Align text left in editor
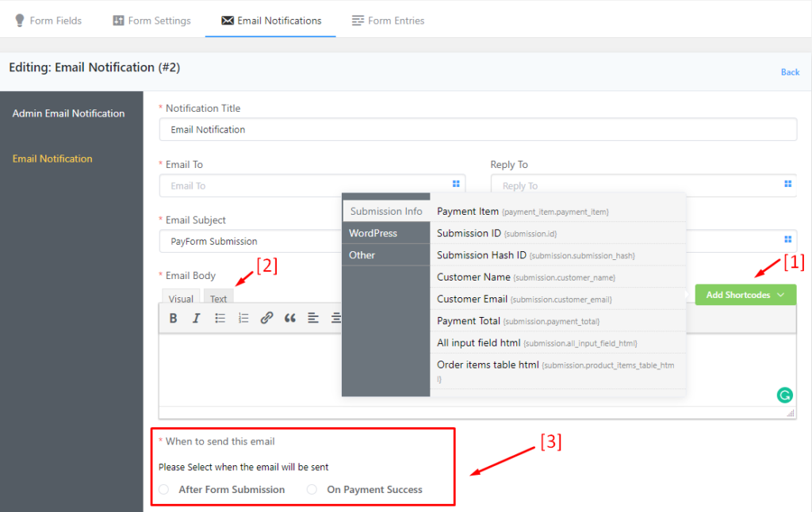 pyautogui.click(x=313, y=318)
